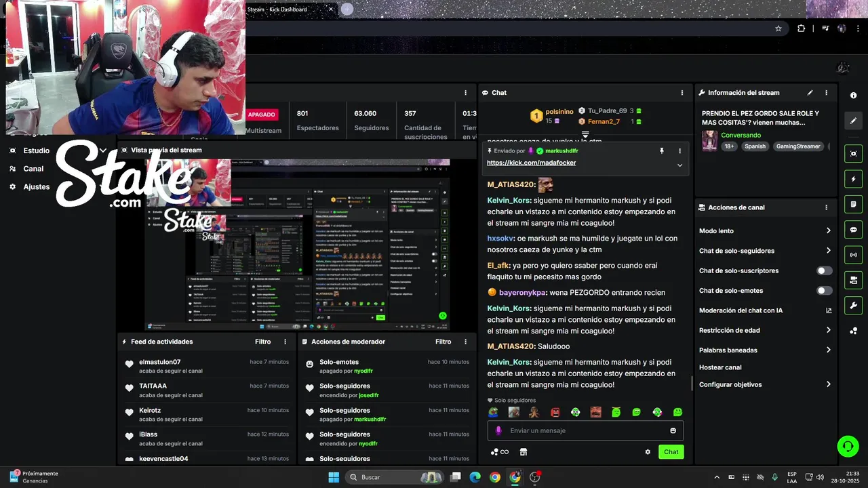Toggle the wrench widget icon in right sidebar

(853, 305)
